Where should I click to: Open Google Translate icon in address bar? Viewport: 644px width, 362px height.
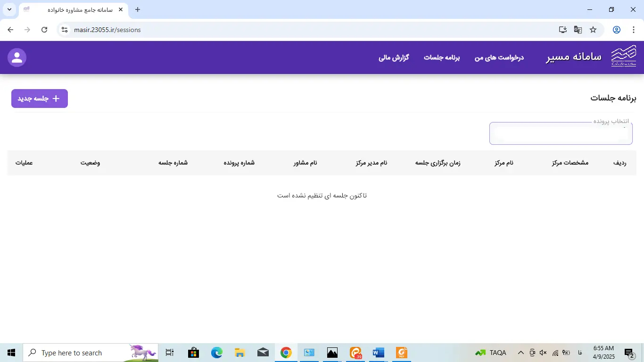pos(578,30)
